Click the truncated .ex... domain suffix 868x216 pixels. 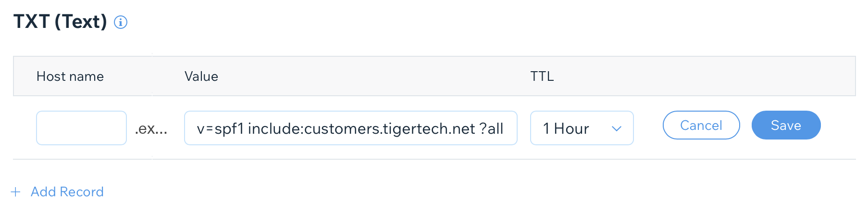click(x=151, y=128)
